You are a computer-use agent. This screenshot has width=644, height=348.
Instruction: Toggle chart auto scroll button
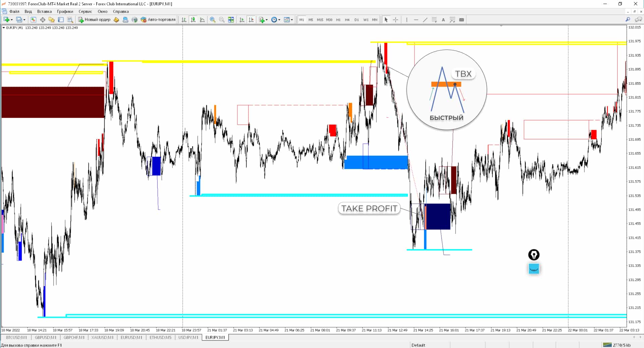(242, 20)
